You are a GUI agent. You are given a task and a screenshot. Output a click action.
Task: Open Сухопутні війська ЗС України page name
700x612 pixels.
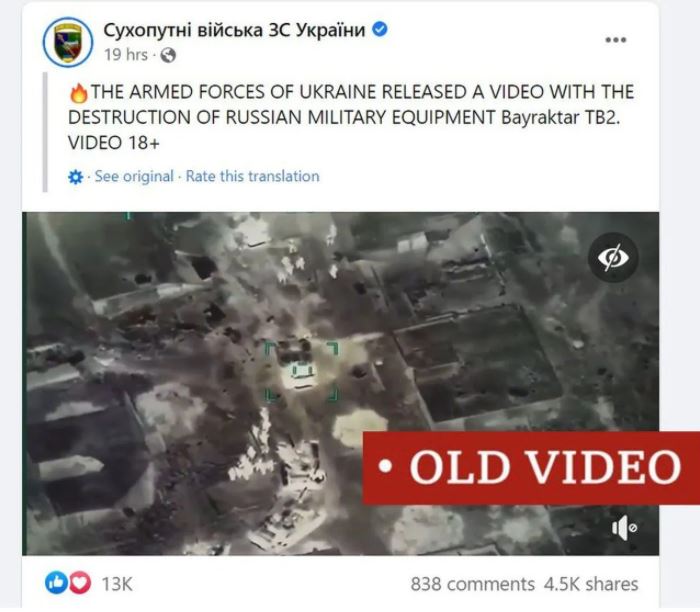pyautogui.click(x=234, y=30)
